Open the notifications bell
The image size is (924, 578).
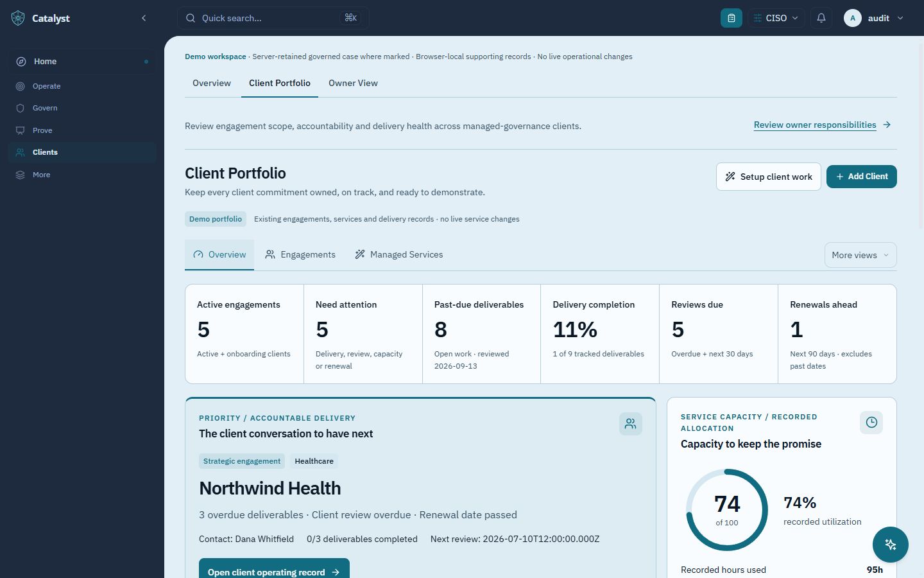click(x=821, y=18)
